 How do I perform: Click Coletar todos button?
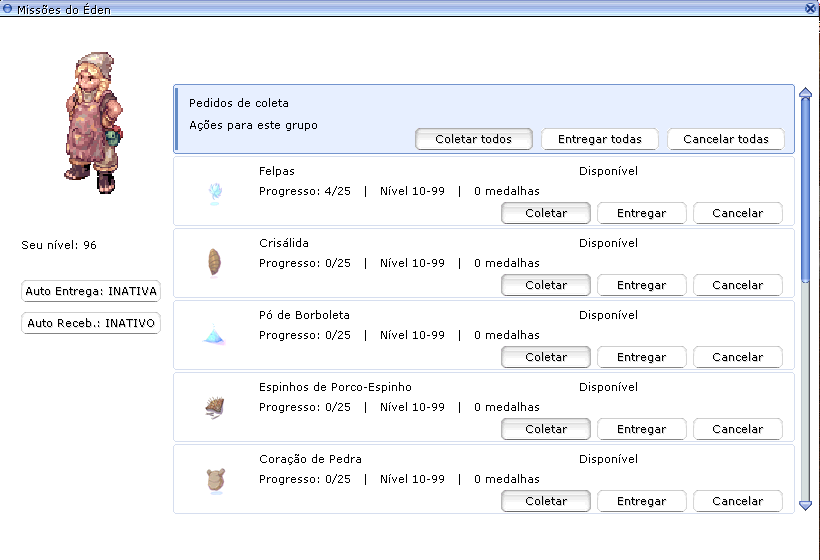(x=474, y=139)
